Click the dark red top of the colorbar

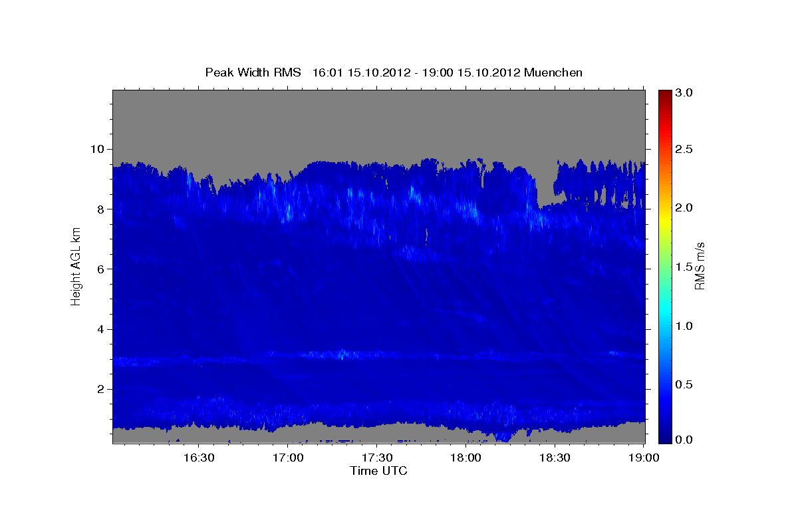coord(665,94)
